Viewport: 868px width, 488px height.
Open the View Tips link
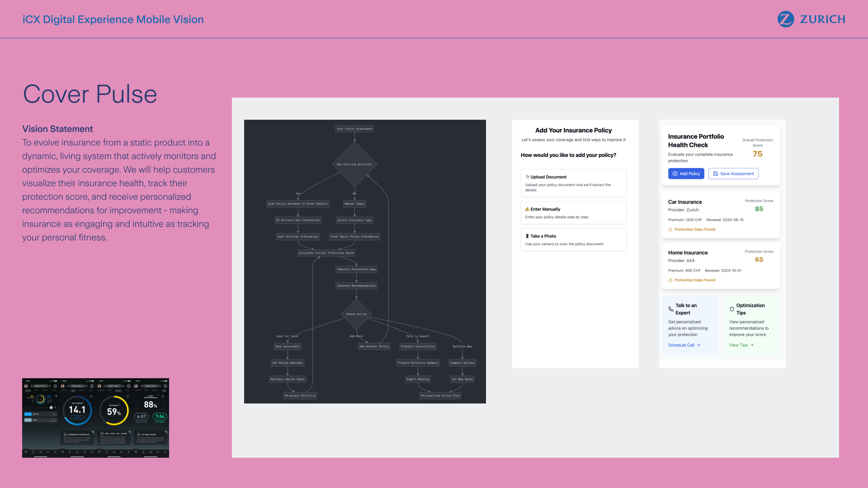pos(738,345)
